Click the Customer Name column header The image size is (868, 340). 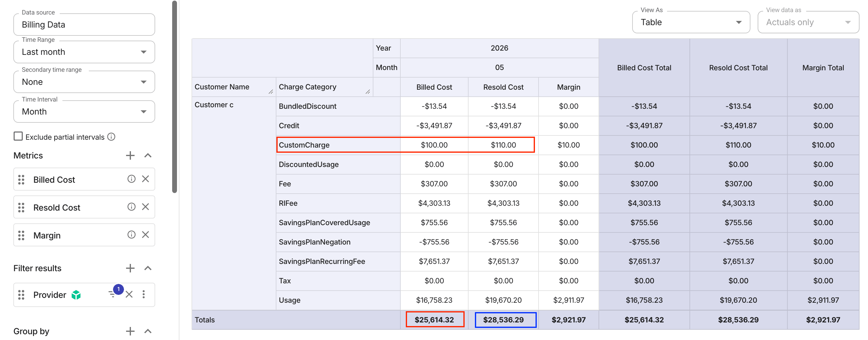coord(234,87)
